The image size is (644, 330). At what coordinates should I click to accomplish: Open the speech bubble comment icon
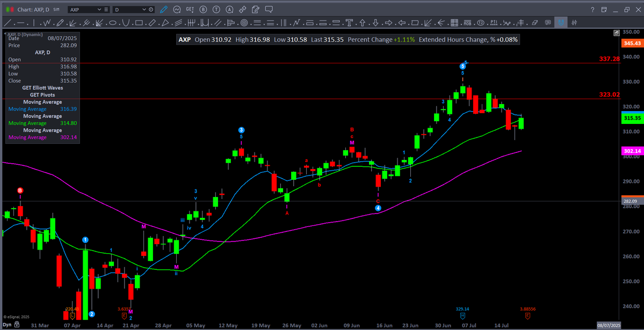click(269, 9)
